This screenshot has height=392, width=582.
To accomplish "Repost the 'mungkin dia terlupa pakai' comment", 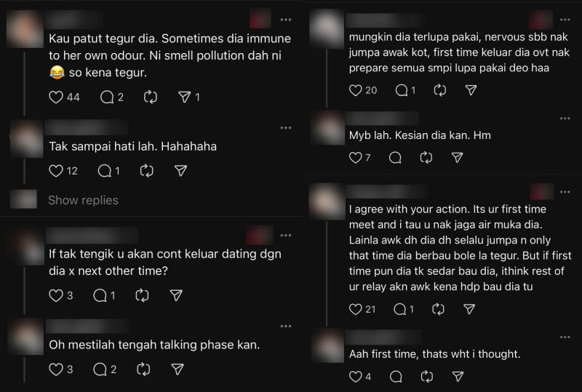I will 440,90.
